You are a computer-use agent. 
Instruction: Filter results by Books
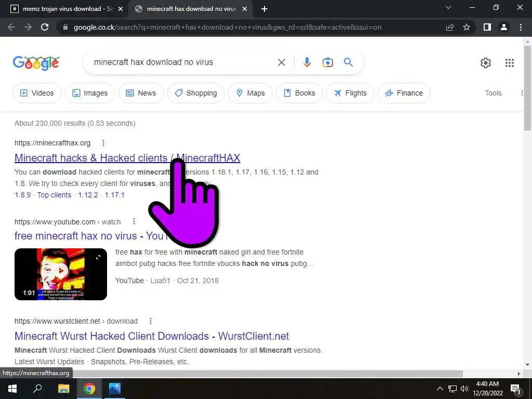click(x=299, y=93)
